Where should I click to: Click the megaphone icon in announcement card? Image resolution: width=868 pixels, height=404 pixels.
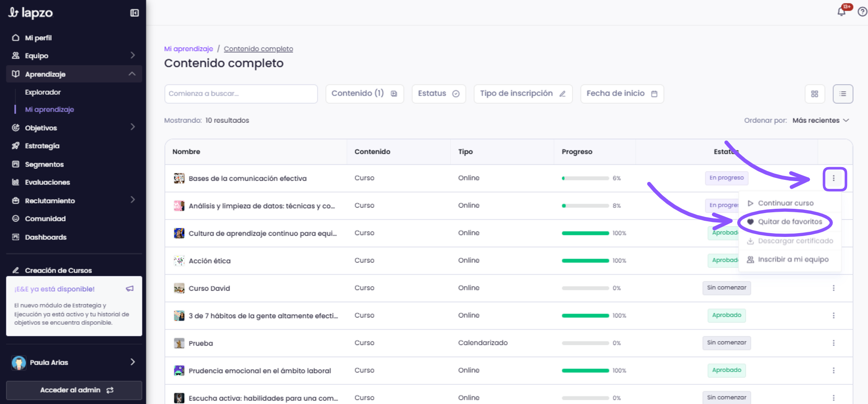130,289
